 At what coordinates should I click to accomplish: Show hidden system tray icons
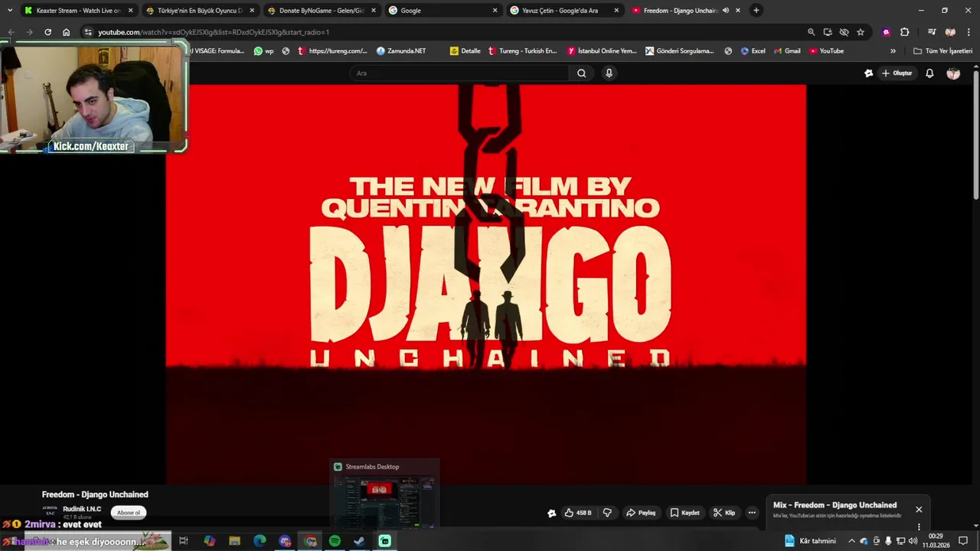click(851, 541)
